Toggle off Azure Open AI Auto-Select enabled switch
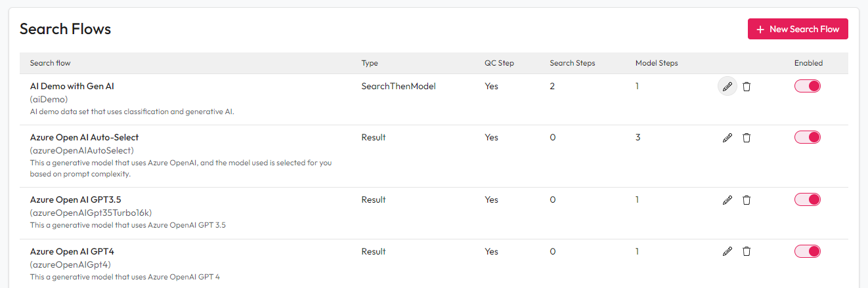The height and width of the screenshot is (288, 868). [808, 137]
